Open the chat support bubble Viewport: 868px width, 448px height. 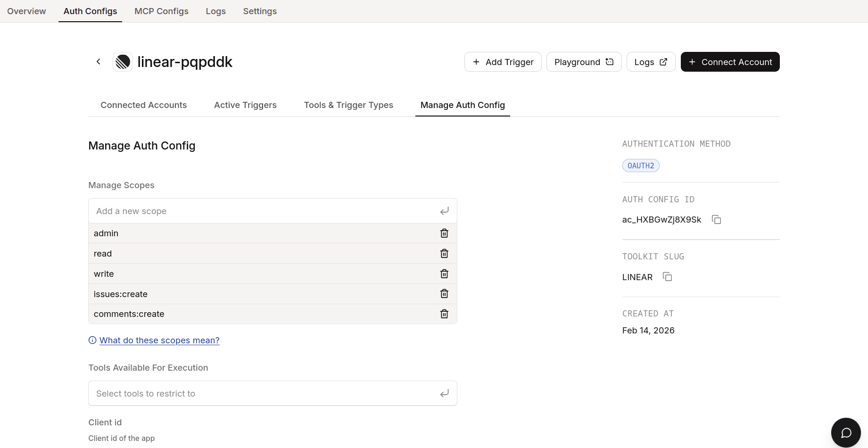[x=846, y=432]
